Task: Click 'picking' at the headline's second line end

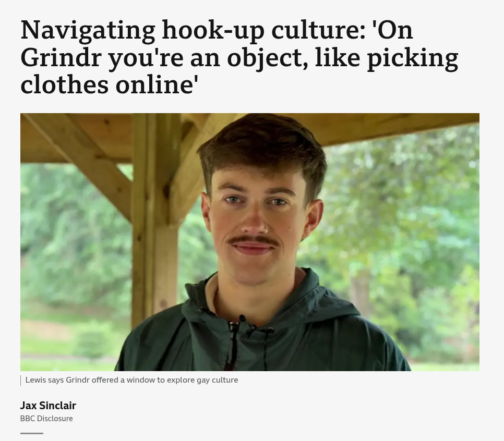Action: click(413, 58)
